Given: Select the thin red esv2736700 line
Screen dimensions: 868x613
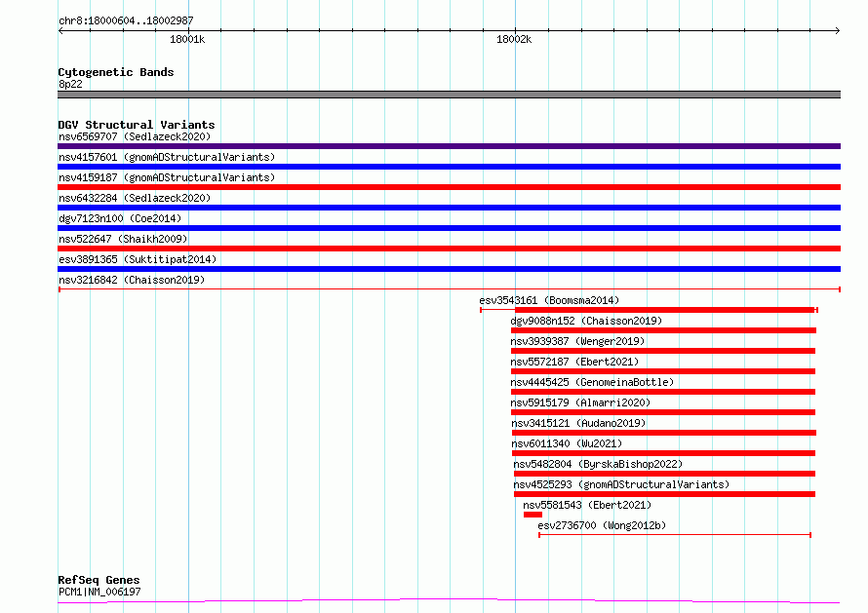Looking at the screenshot, I should point(675,535).
